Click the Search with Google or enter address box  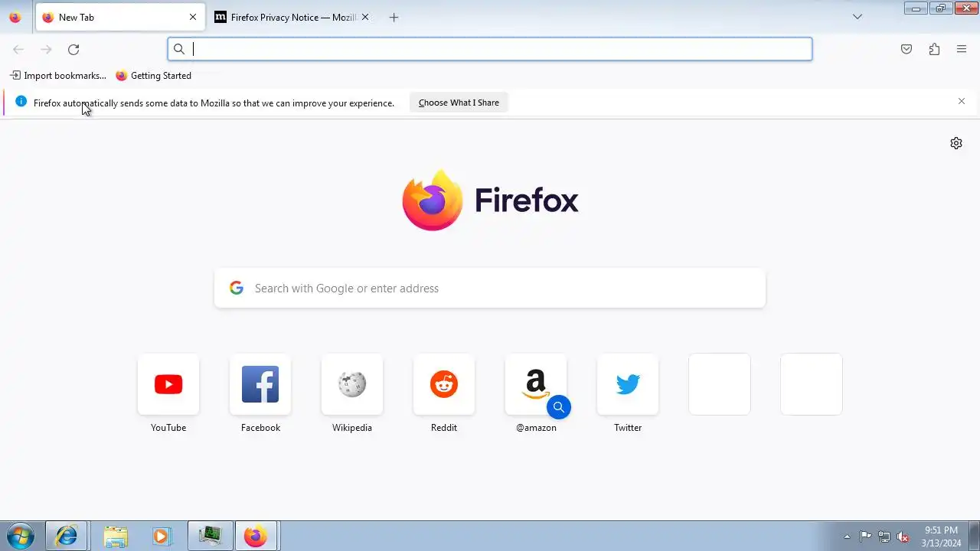[490, 288]
